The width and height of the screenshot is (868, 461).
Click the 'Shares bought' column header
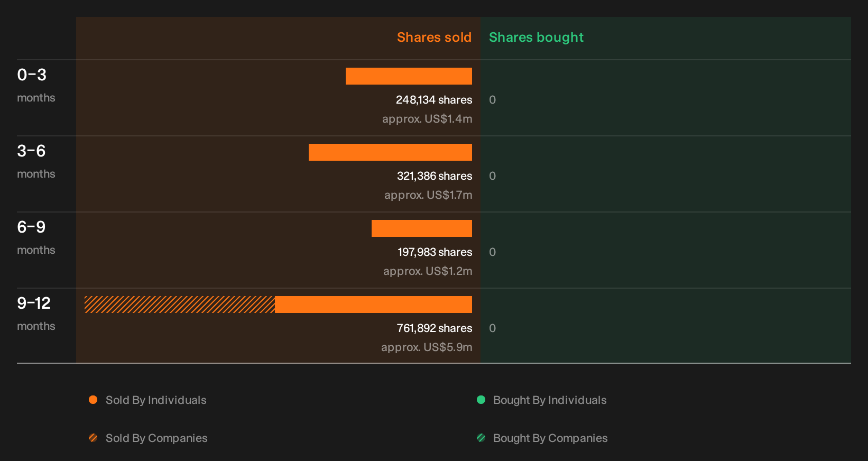pos(536,38)
